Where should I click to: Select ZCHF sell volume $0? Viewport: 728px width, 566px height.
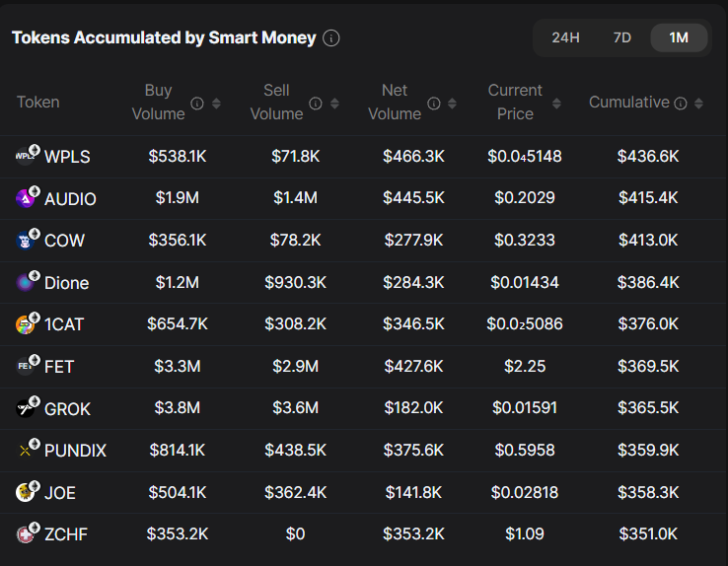pyautogui.click(x=295, y=534)
